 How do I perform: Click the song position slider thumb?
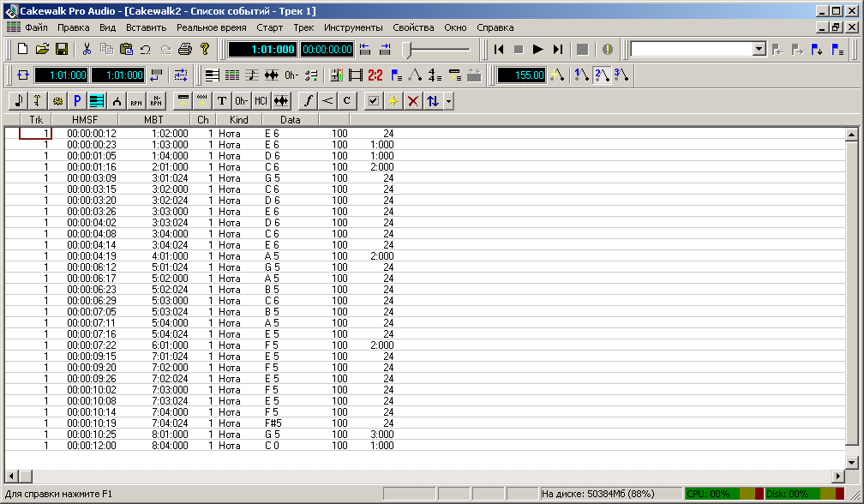(407, 50)
